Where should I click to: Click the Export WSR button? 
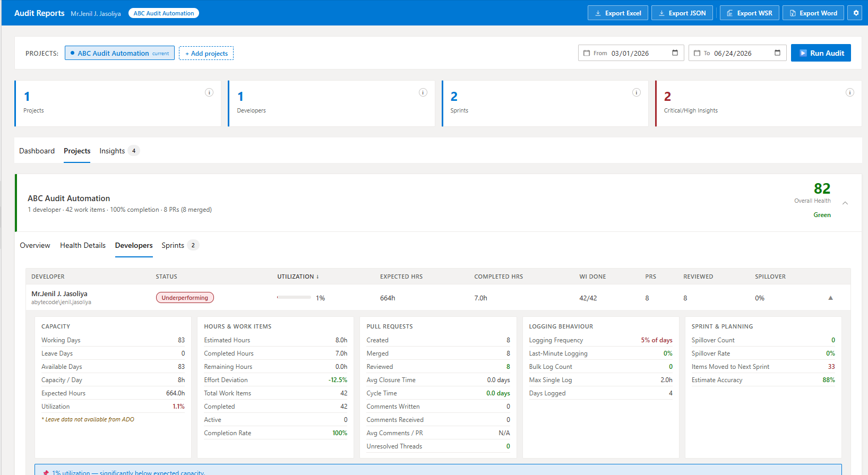coord(750,13)
